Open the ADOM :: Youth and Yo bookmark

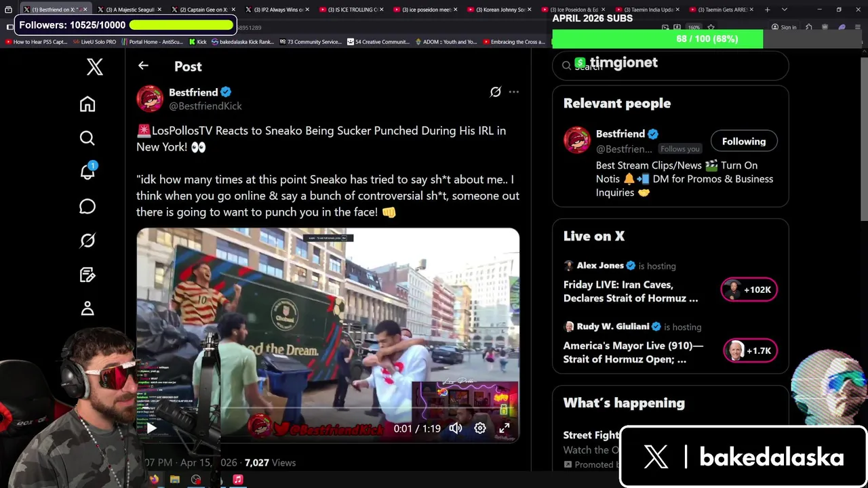click(x=446, y=42)
